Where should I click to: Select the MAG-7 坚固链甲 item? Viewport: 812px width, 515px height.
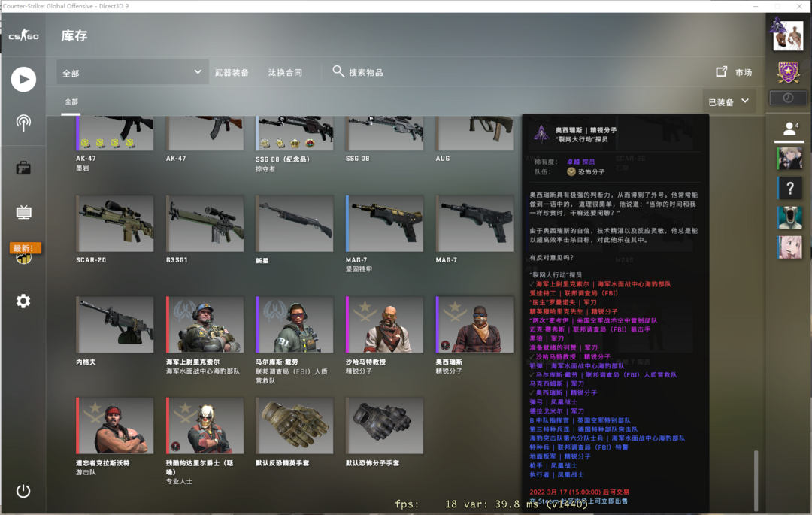[385, 223]
